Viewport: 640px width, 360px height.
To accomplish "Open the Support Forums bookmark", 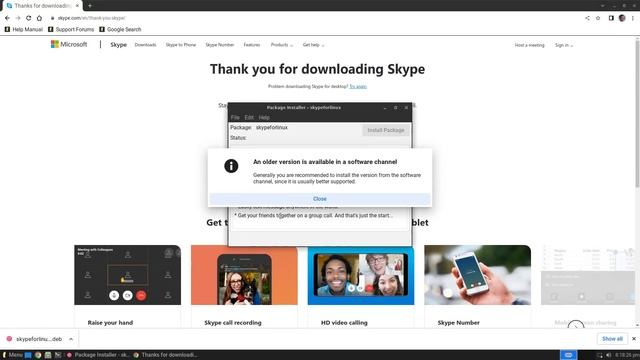I will 71,29.
